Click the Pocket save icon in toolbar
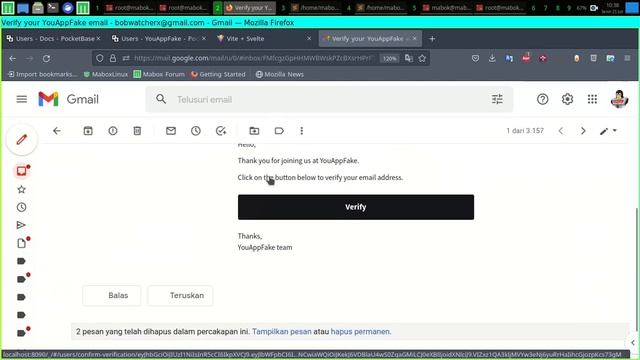Viewport: 640px width, 360px height. tap(475, 58)
